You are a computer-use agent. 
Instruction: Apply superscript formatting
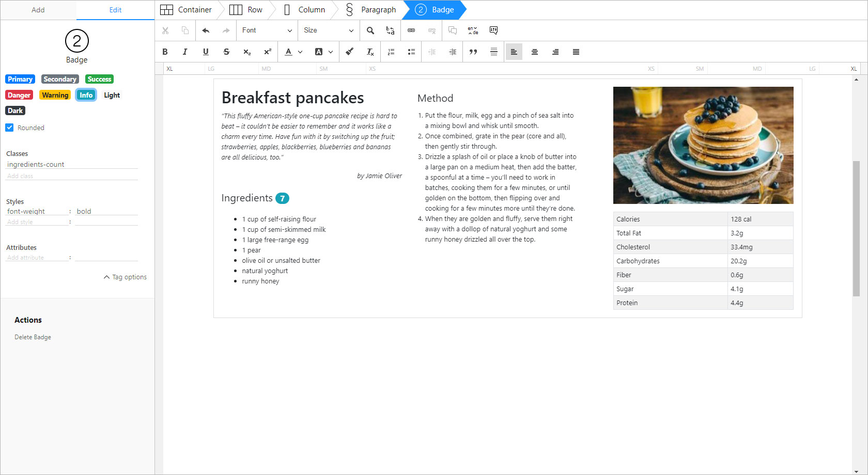coord(268,52)
